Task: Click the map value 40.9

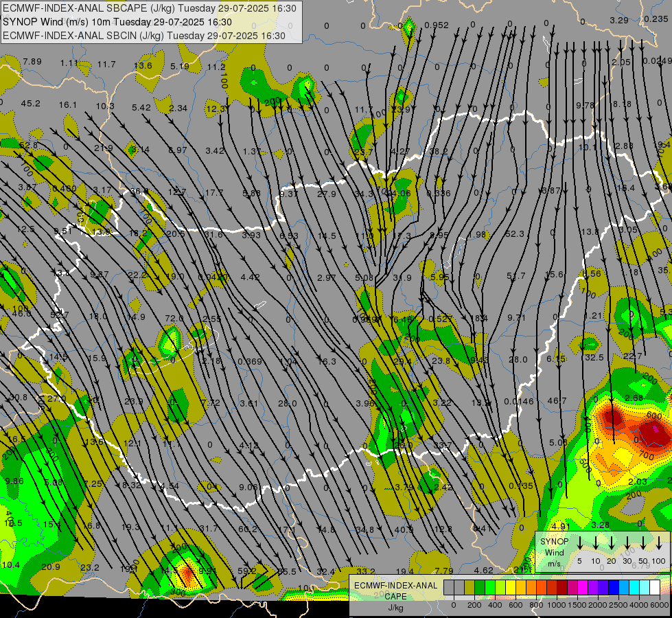Action: point(404,529)
